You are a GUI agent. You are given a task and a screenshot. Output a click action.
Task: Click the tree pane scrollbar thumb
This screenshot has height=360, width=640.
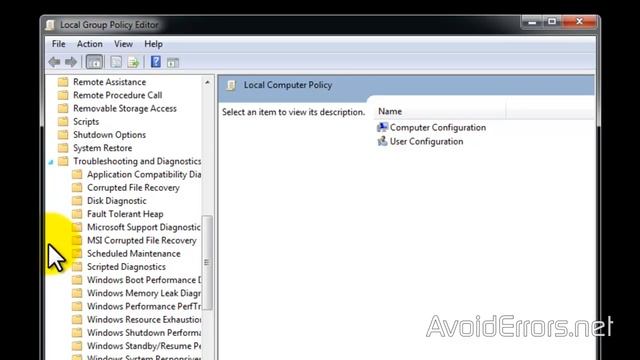click(207, 262)
